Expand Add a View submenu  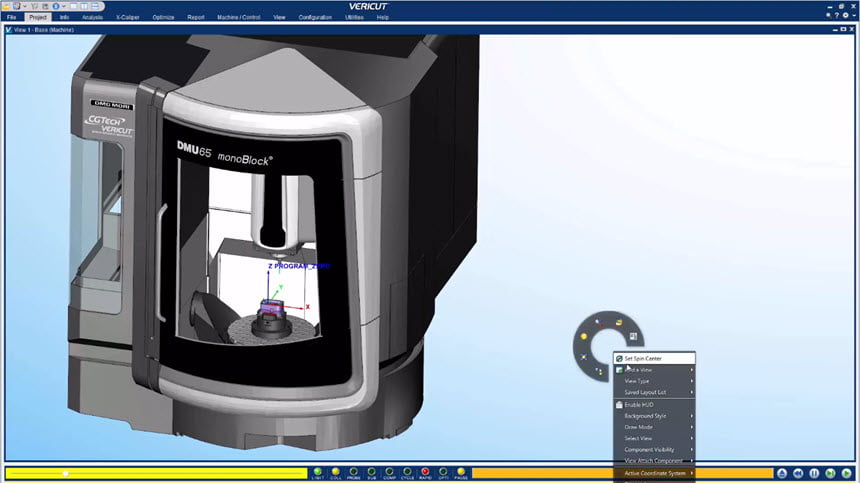click(654, 370)
